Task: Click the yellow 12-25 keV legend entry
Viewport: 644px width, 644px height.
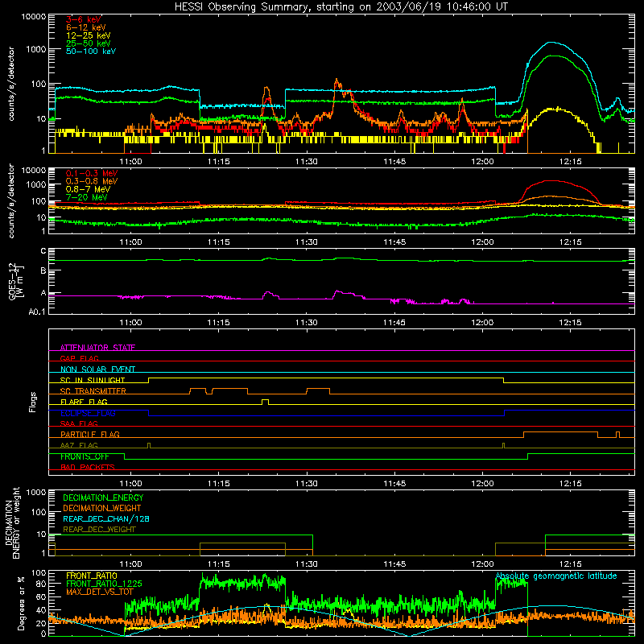Action: point(89,35)
